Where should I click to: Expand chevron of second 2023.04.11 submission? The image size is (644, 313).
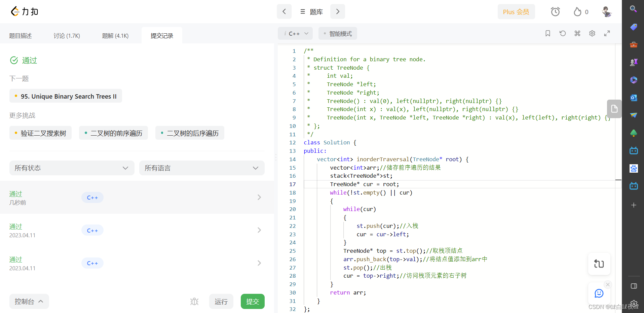[259, 230]
